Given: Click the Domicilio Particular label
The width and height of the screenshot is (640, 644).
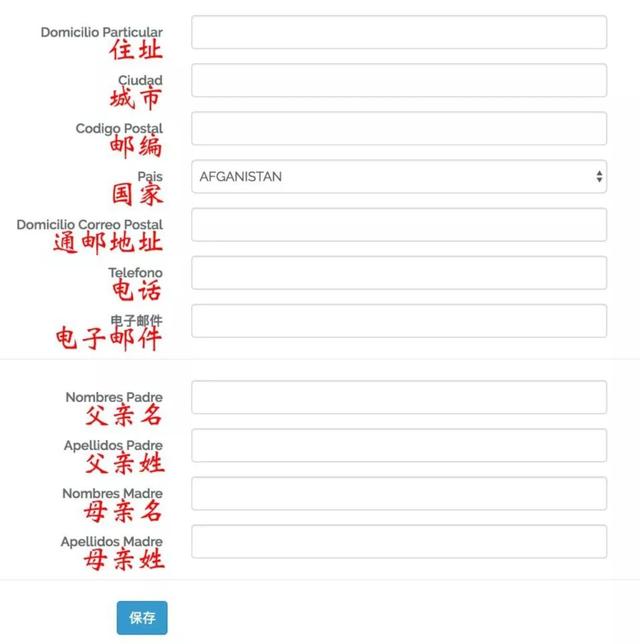Looking at the screenshot, I should 101,32.
